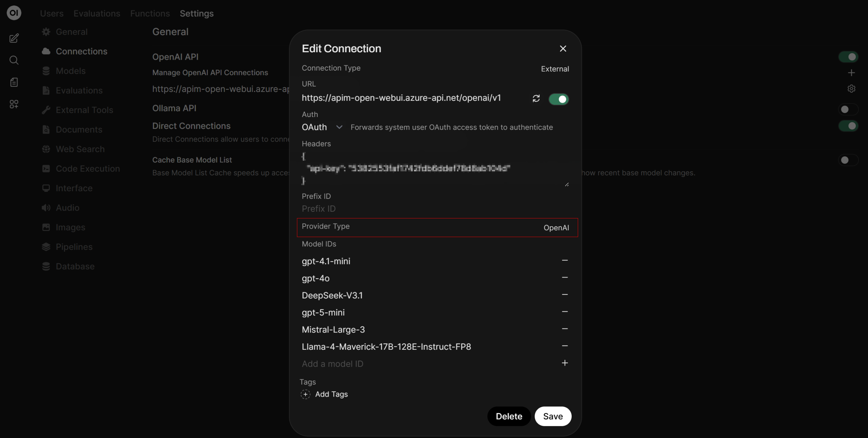
Task: Click the new chat pencil icon in the sidebar
Action: click(14, 38)
